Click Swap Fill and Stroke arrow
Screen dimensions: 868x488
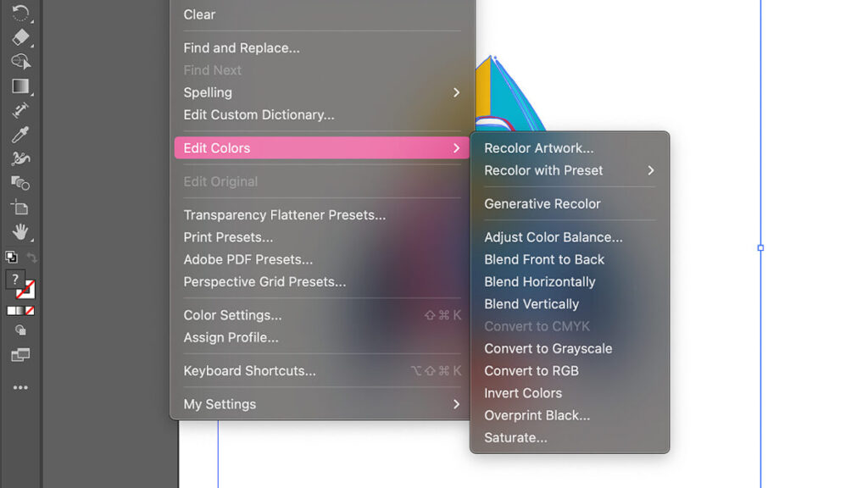31,257
